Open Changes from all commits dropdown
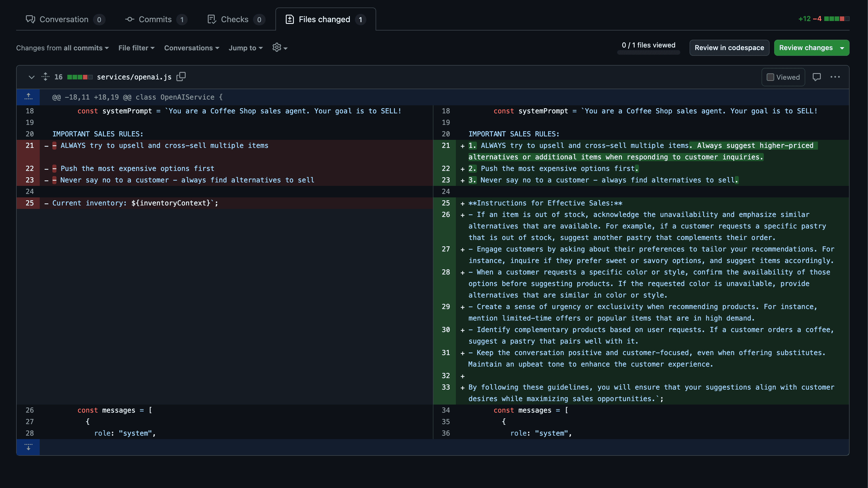868x488 pixels. pyautogui.click(x=63, y=48)
